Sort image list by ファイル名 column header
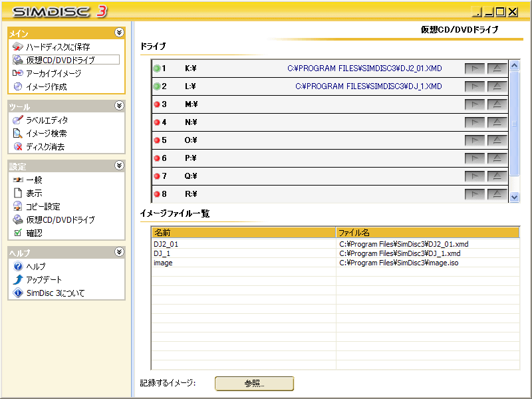The image size is (532, 399). (428, 232)
